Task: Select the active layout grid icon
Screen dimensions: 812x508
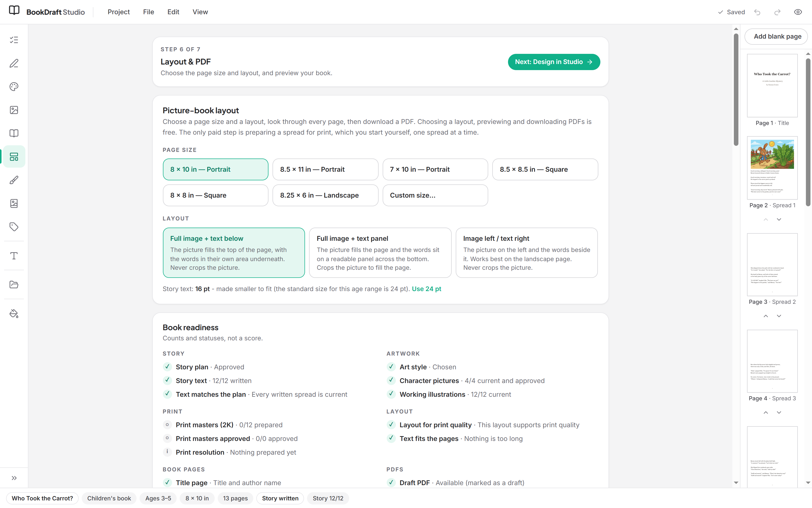Action: 14,156
